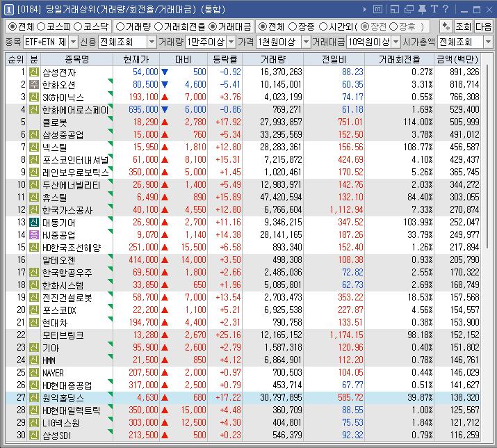Click the 신 badge of 삼성전자 row
Viewport: 497px width, 448px height.
[34, 72]
